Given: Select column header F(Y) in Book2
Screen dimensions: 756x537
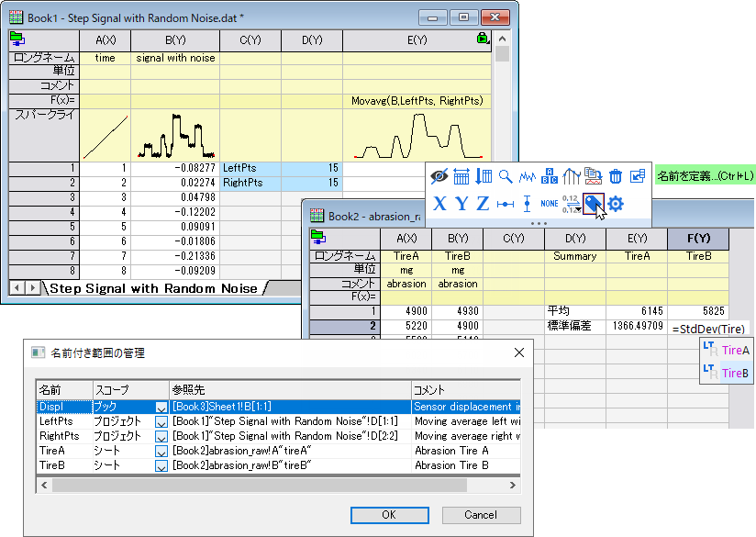Looking at the screenshot, I should [x=698, y=239].
